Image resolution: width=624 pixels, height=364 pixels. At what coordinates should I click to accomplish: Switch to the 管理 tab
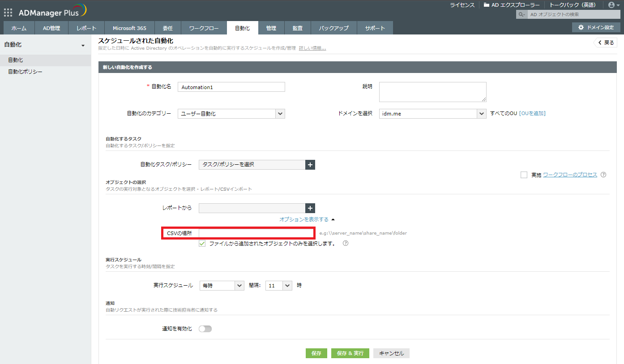(x=271, y=28)
